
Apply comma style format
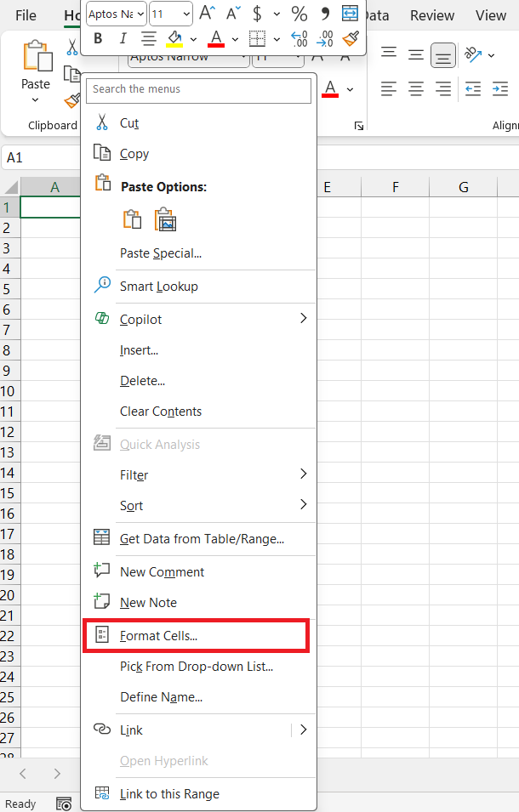325,13
